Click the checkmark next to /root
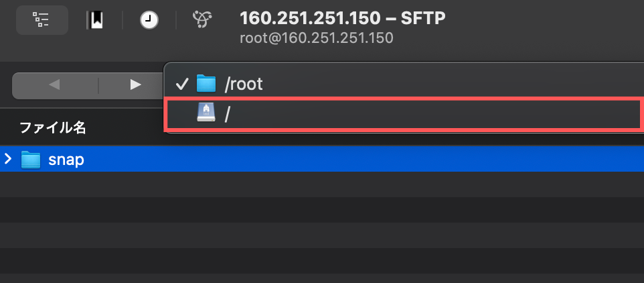Screen dimensions: 644x283 click(181, 84)
